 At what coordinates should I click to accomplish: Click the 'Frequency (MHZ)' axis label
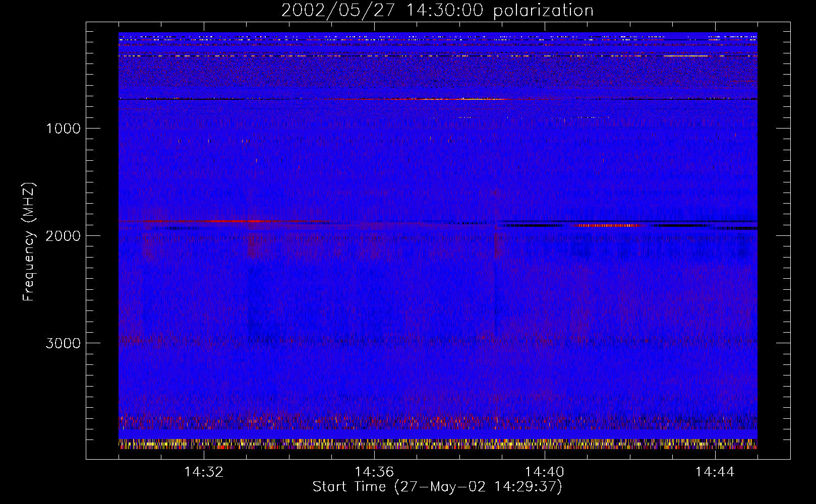[29, 242]
